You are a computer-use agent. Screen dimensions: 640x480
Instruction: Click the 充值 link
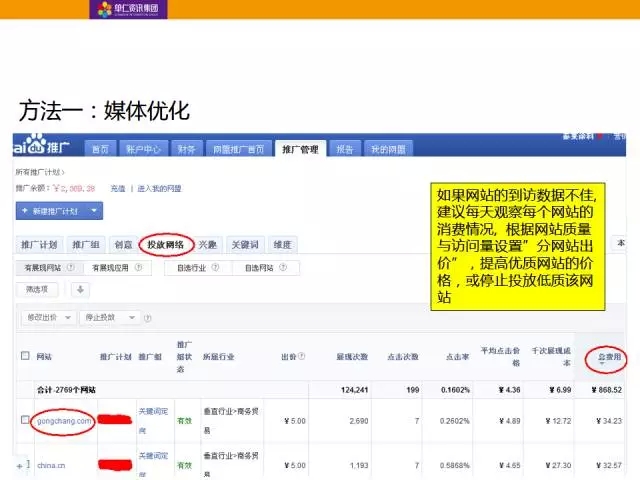(118, 188)
